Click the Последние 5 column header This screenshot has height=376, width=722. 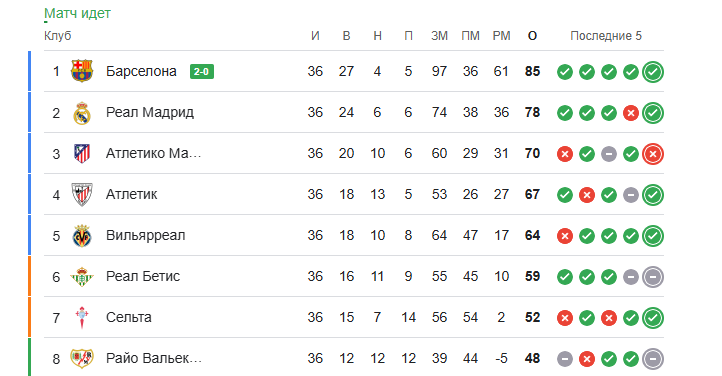pyautogui.click(x=606, y=36)
